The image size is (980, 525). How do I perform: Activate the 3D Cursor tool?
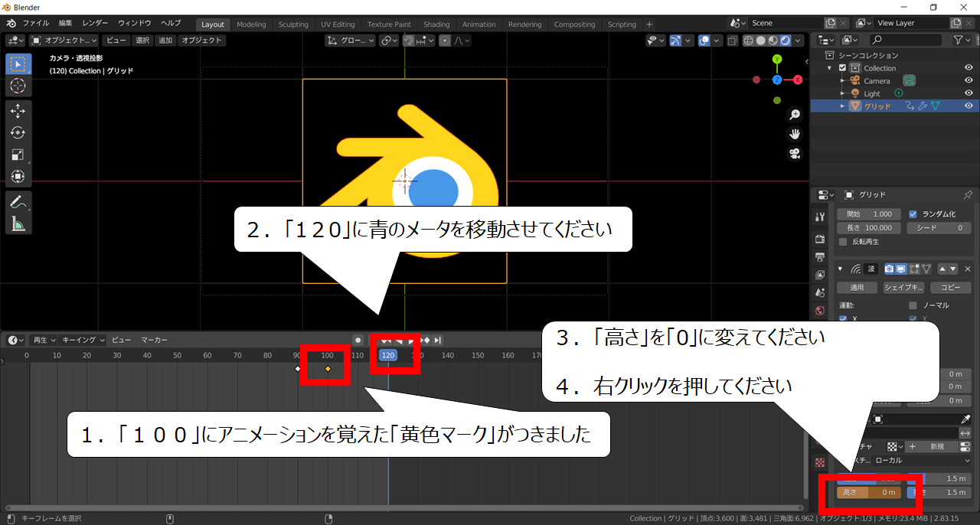coord(18,86)
